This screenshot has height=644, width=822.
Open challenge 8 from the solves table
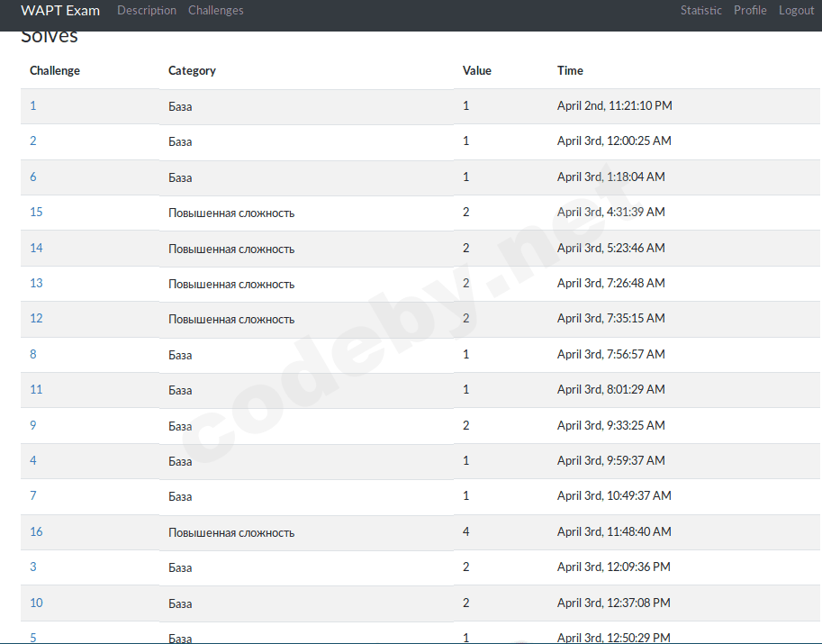[33, 354]
